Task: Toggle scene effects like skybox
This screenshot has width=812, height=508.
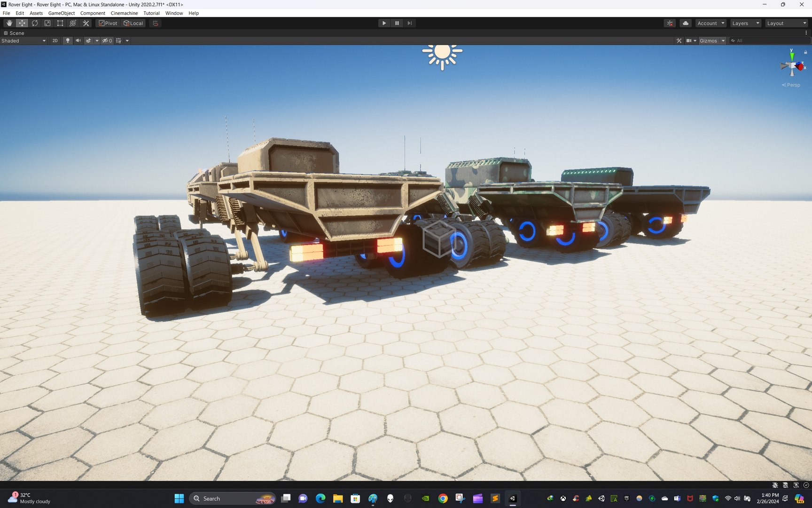Action: click(x=88, y=41)
